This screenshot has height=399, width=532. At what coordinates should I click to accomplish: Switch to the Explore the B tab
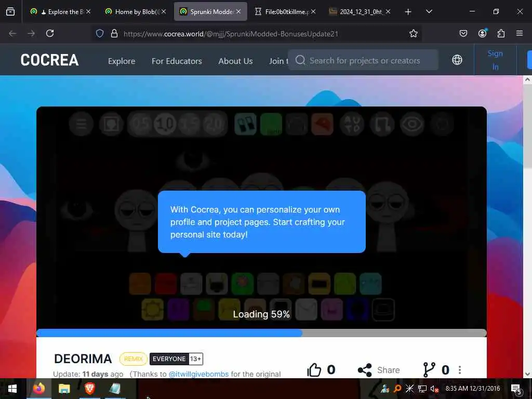tap(61, 11)
